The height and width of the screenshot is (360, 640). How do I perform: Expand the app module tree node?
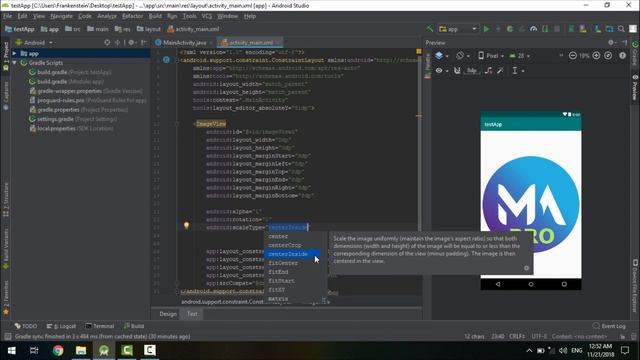coord(15,53)
